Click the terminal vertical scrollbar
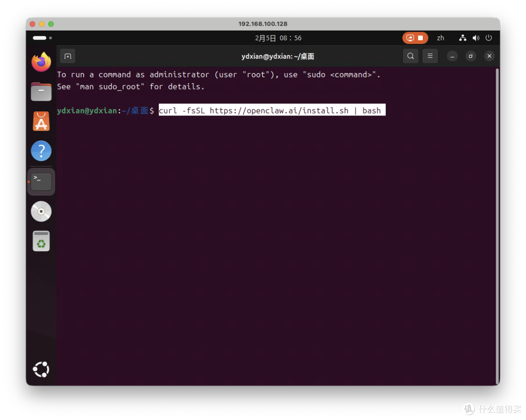This screenshot has height=420, width=526. coord(497,227)
